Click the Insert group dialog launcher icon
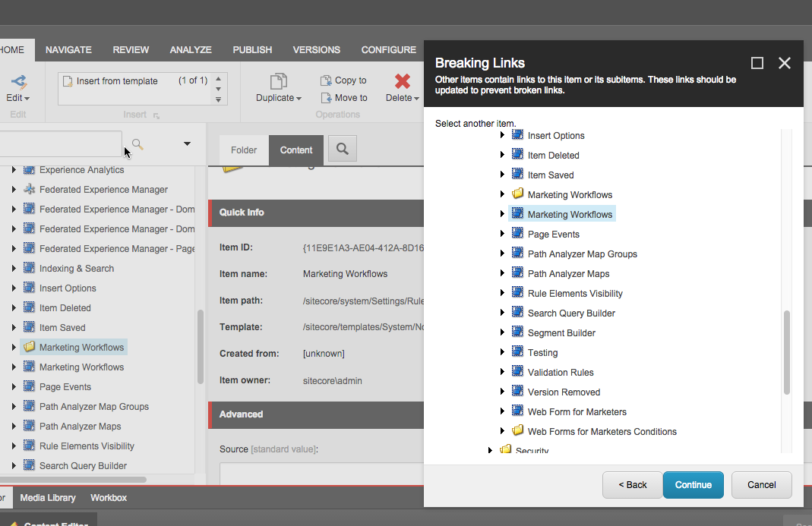Screen dimensions: 812x526 click(x=156, y=116)
